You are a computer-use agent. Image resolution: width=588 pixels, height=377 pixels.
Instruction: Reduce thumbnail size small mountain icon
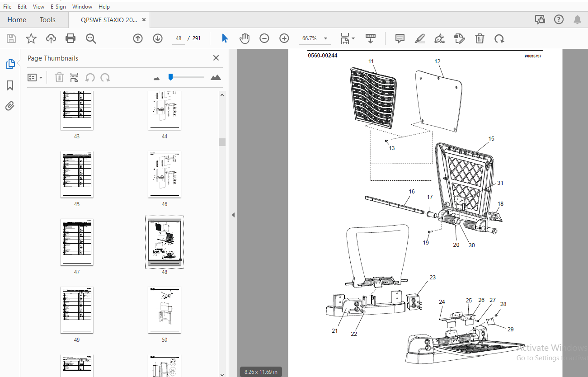157,78
